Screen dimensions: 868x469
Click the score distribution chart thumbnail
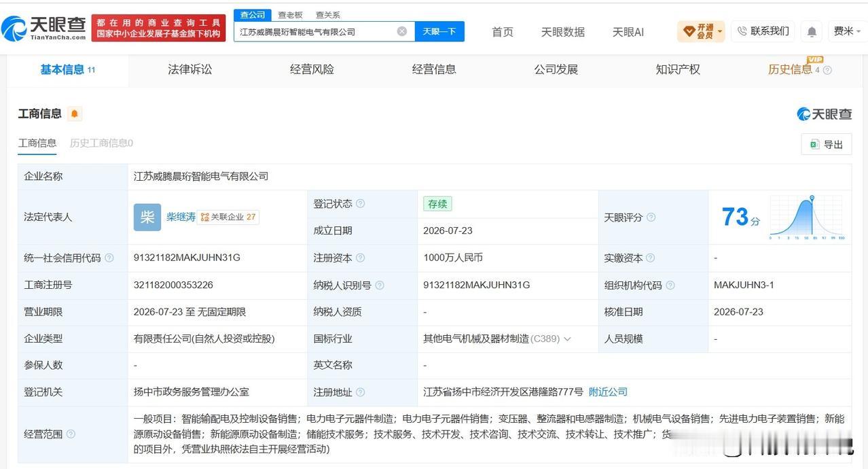807,218
